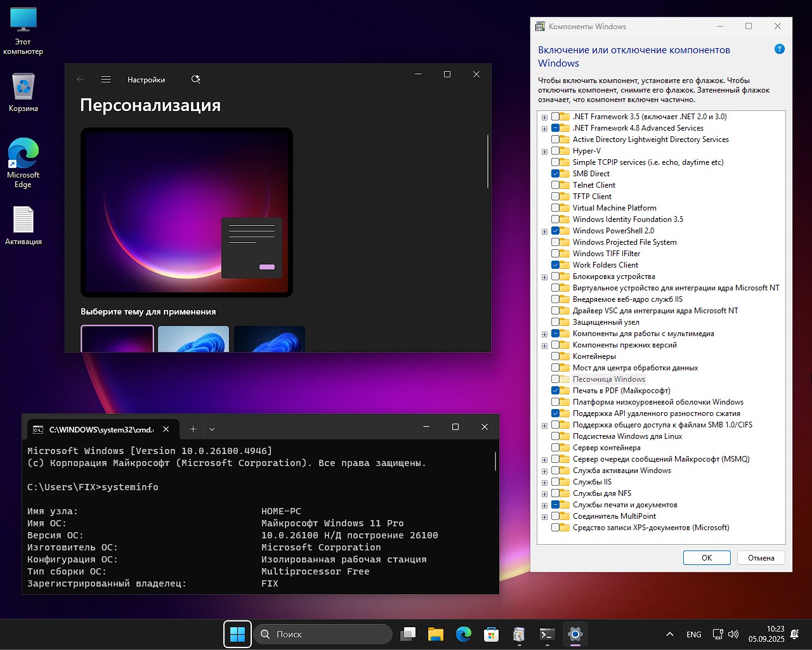Enable the Telnet Client checkbox

pyautogui.click(x=556, y=185)
